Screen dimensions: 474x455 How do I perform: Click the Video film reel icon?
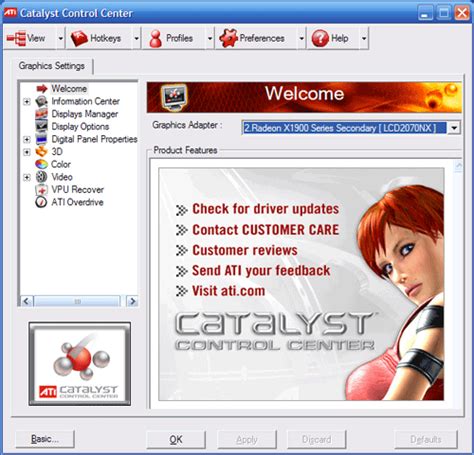pos(41,177)
